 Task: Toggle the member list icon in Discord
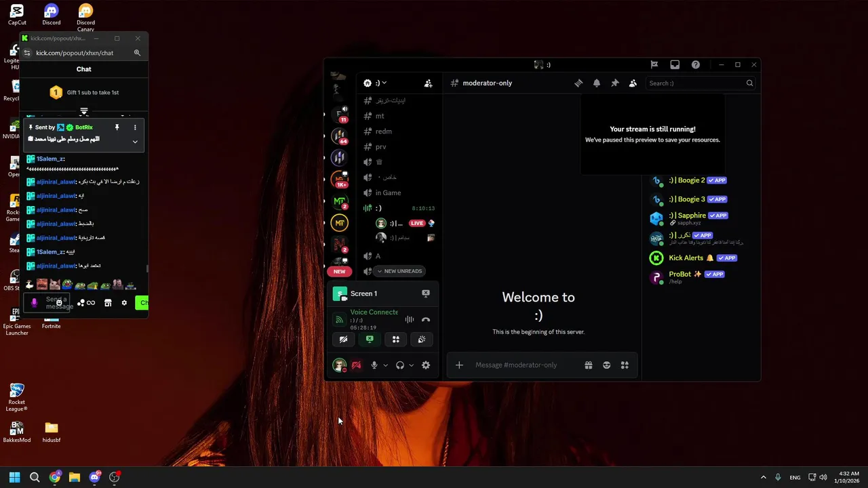coord(633,83)
